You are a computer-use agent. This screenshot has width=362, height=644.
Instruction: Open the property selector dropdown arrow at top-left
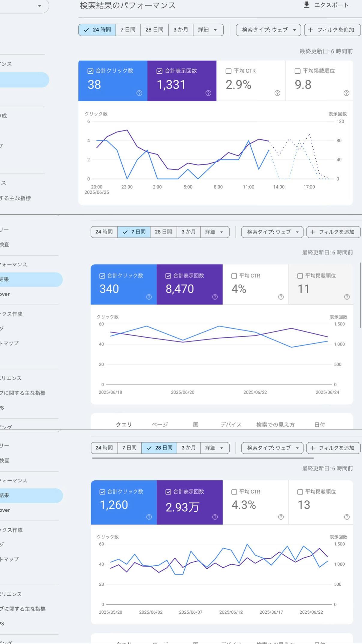[x=40, y=6]
